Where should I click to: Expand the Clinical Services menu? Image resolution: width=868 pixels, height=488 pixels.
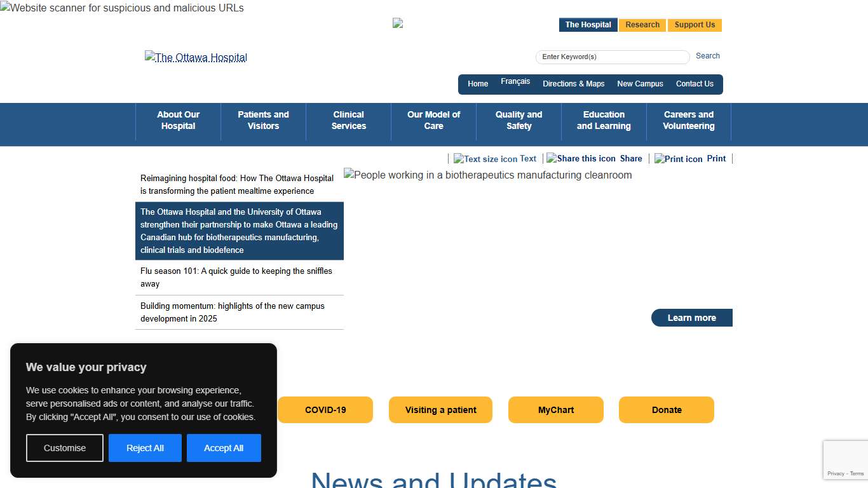pyautogui.click(x=348, y=121)
